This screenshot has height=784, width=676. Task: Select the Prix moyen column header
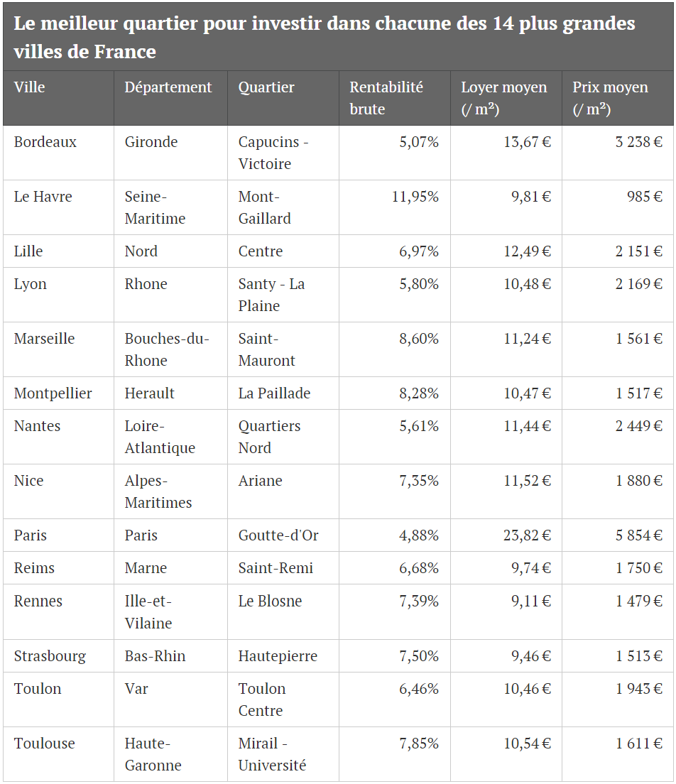(x=610, y=98)
